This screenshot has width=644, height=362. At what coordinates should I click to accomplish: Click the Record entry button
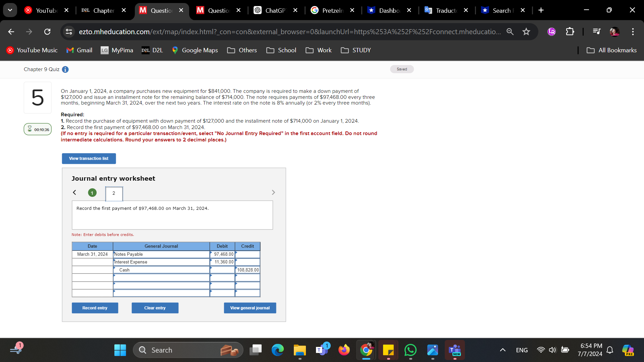tap(95, 308)
